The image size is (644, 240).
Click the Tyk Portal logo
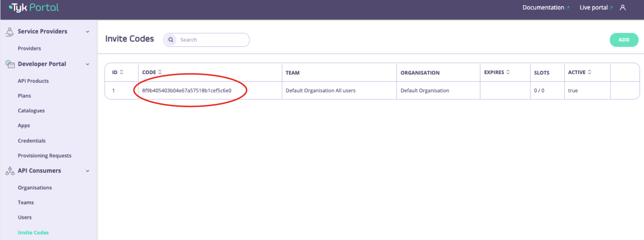(x=34, y=8)
